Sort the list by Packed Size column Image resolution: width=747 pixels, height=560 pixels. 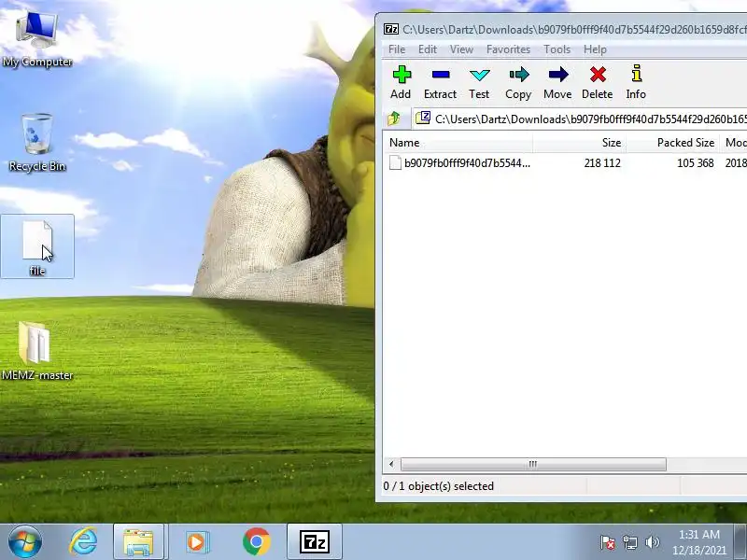click(673, 143)
